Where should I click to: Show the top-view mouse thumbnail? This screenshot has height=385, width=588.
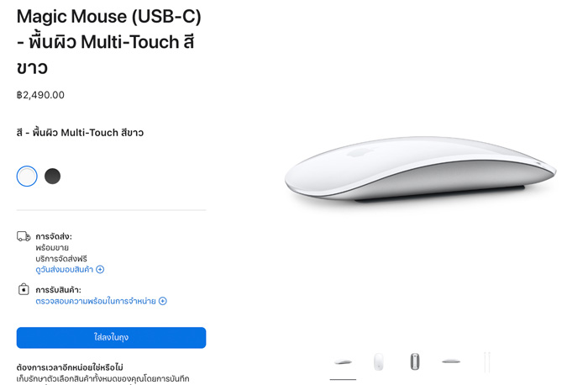coord(379,362)
